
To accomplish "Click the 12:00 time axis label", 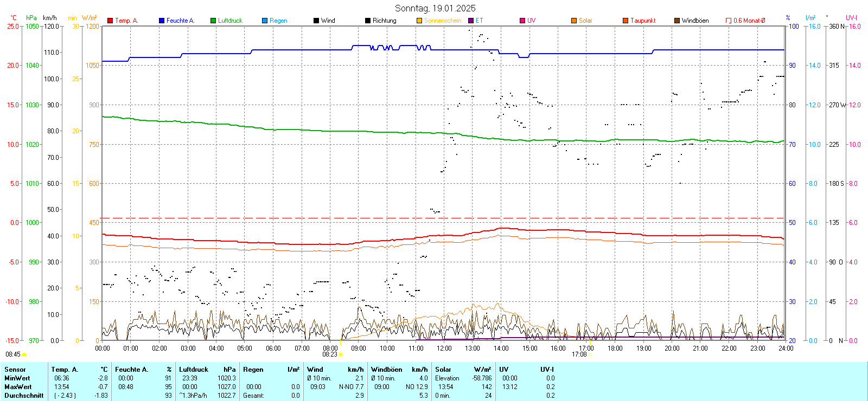I will coord(444,348).
